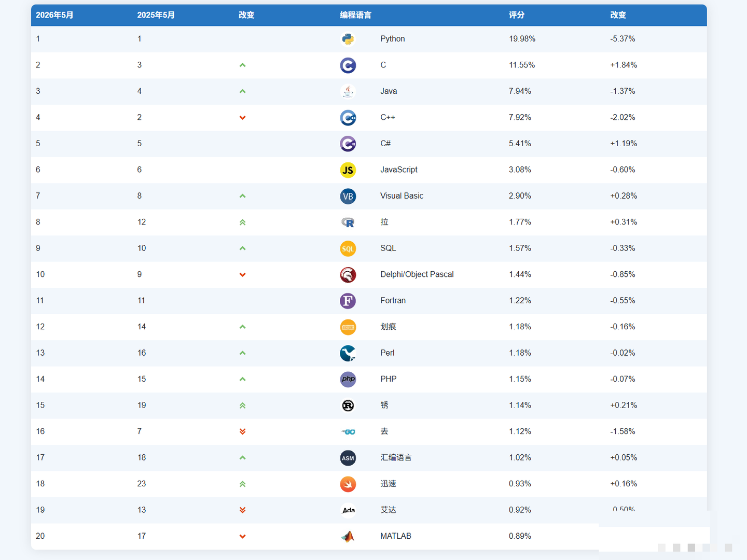Click the Swift orange bird icon
Image resolution: width=747 pixels, height=560 pixels.
(x=348, y=484)
